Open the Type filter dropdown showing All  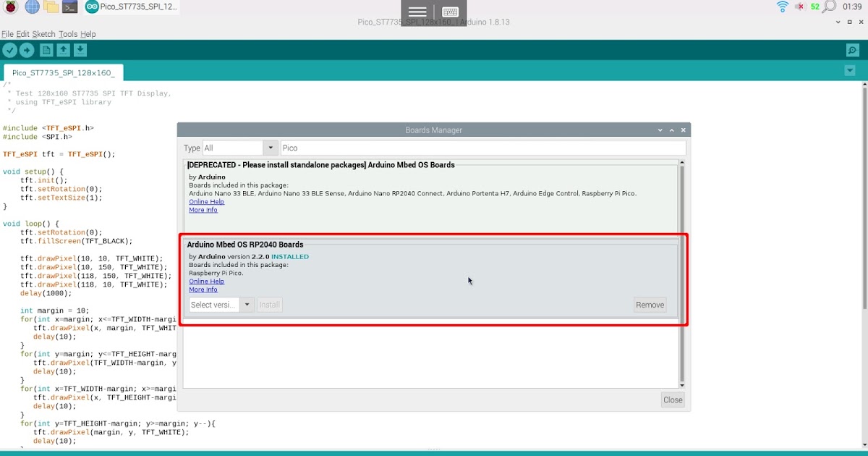239,147
